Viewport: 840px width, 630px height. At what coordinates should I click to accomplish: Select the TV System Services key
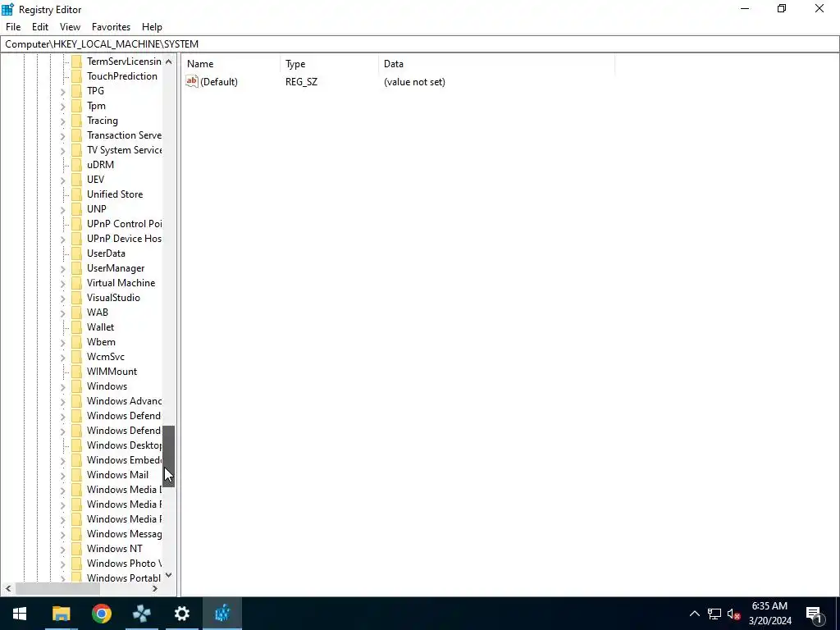pyautogui.click(x=125, y=150)
